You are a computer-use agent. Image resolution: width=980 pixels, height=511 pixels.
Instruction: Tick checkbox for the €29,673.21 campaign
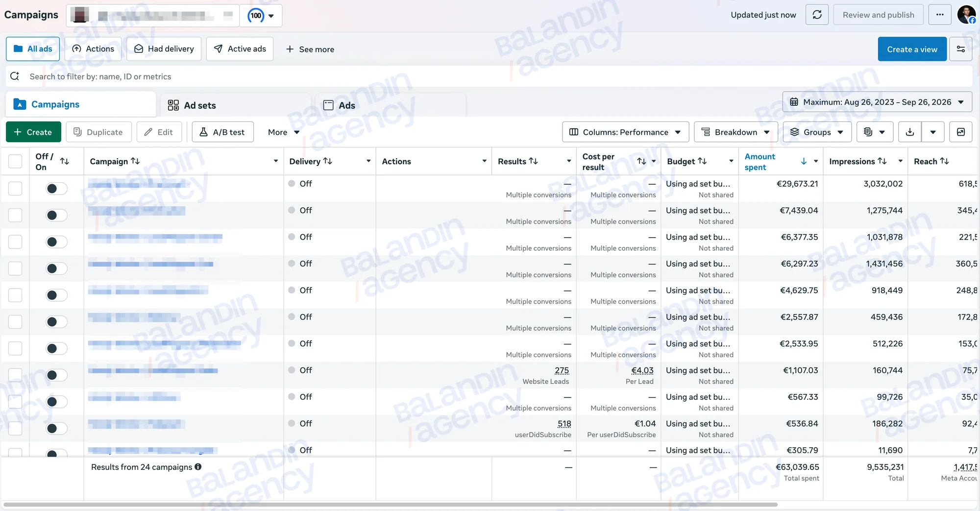15,189
